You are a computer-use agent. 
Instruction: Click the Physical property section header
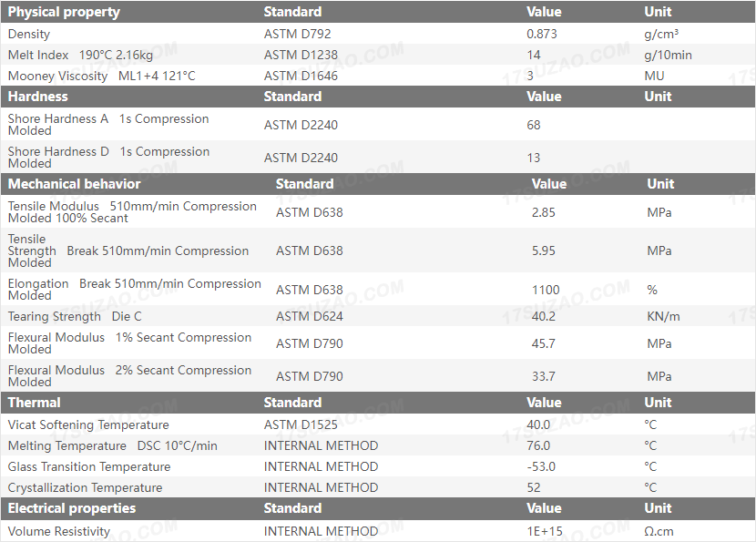(64, 12)
